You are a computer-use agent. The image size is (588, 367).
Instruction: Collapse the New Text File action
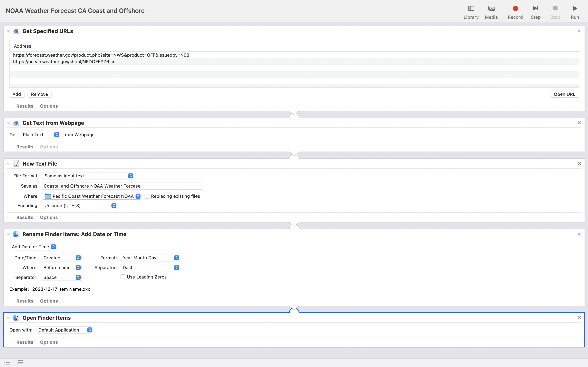[x=8, y=164]
